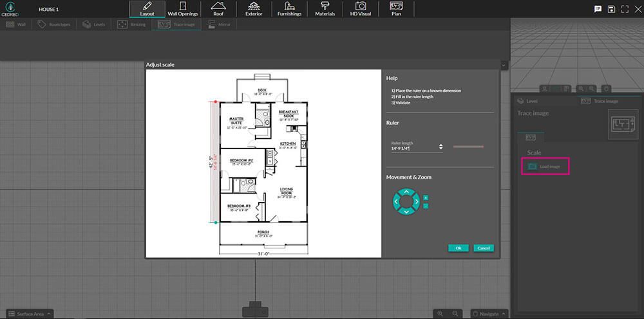The image size is (644, 319).
Task: Click the Save disk icon
Action: click(611, 9)
